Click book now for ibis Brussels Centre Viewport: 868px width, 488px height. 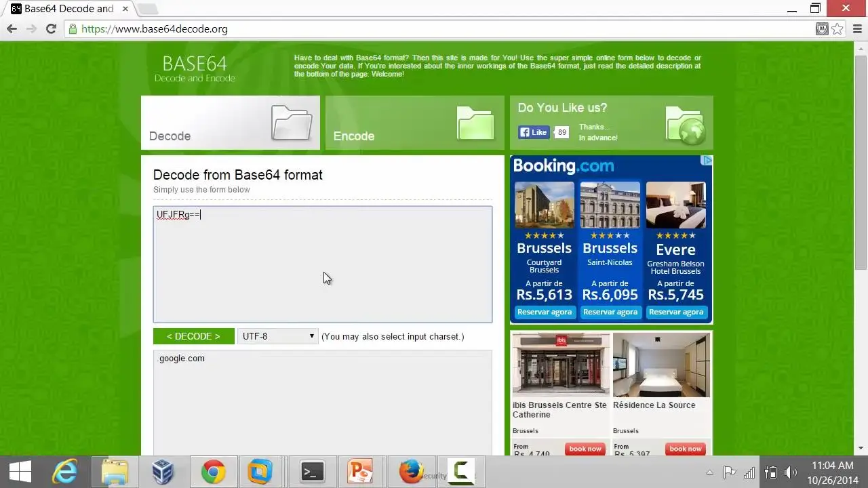[585, 449]
